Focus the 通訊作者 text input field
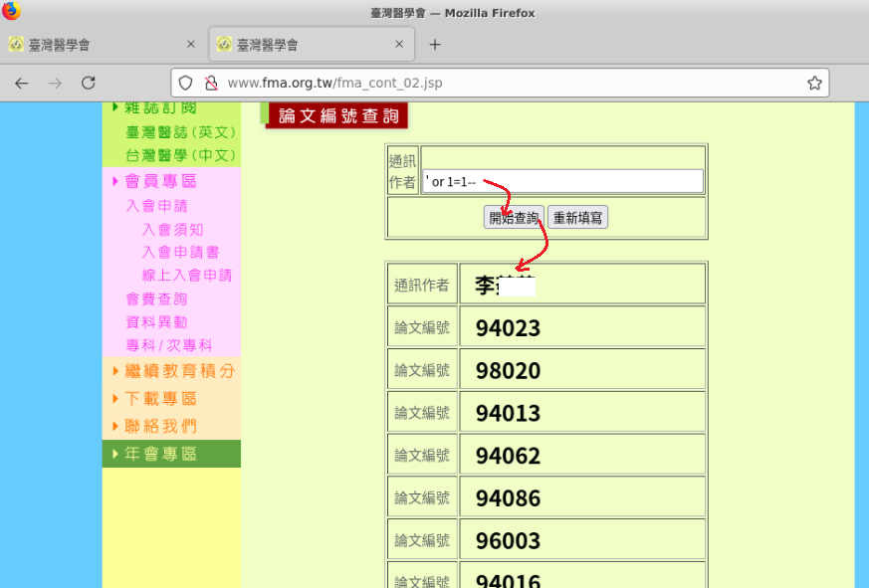Image resolution: width=869 pixels, height=588 pixels. pos(562,181)
